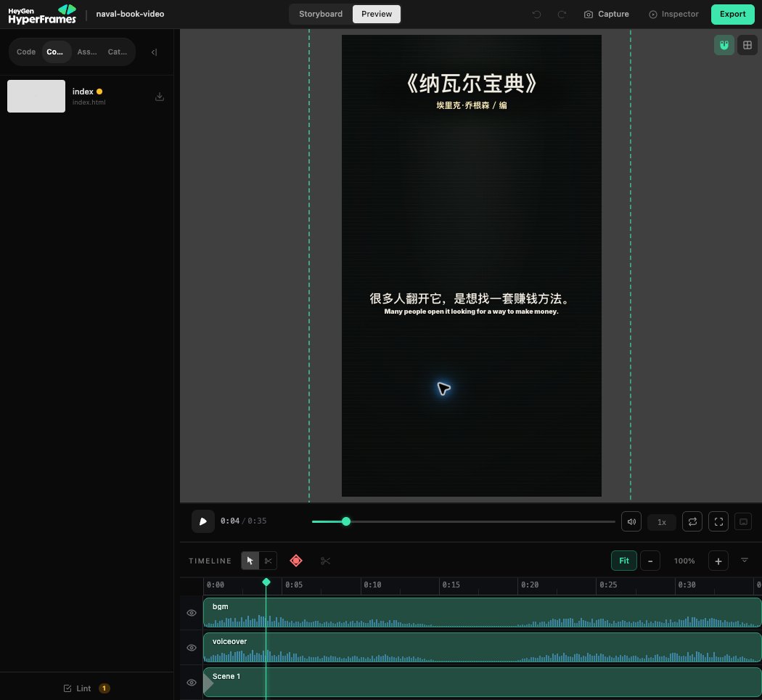Play the video preview
The image size is (762, 700).
[x=203, y=521]
